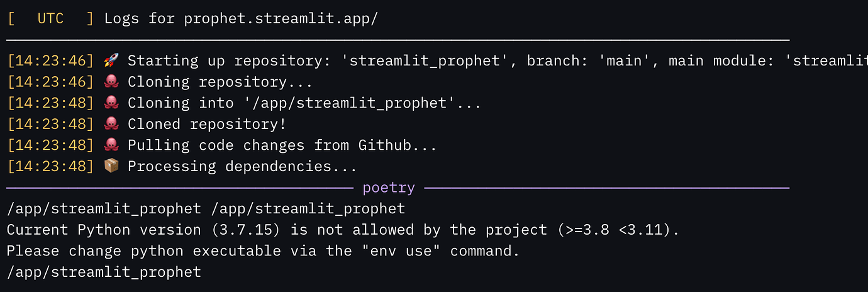Image resolution: width=868 pixels, height=292 pixels.
Task: Click the 'Please change python executable' message line
Action: pyautogui.click(x=264, y=250)
